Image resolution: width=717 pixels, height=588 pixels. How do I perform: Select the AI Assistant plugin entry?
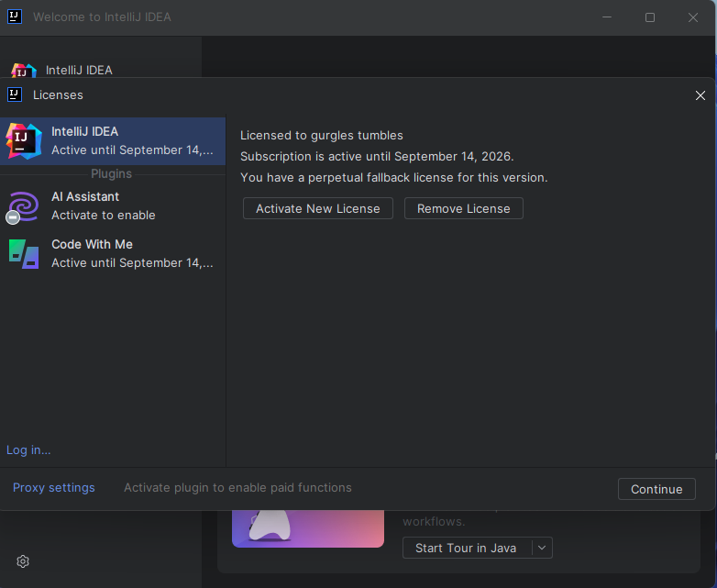coord(112,205)
